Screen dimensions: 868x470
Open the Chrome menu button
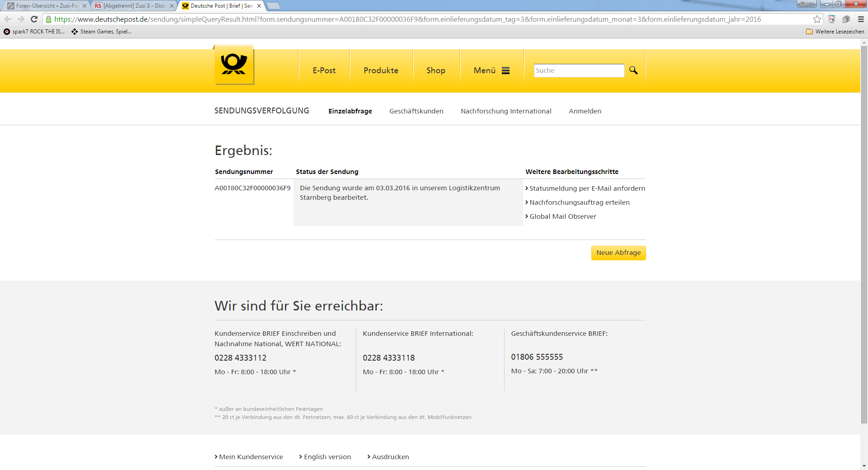pos(861,19)
